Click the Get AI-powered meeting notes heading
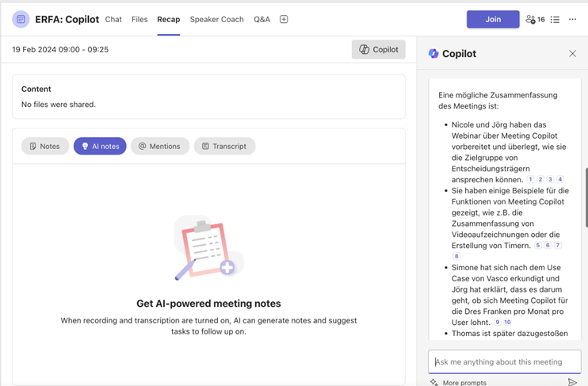The image size is (588, 386). coord(208,304)
